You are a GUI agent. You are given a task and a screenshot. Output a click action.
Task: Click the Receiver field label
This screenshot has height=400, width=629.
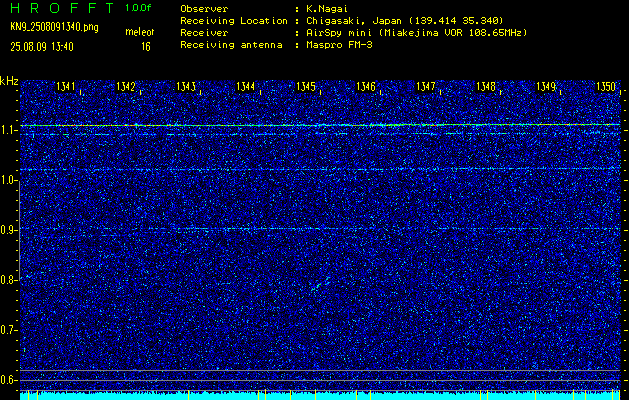point(204,32)
